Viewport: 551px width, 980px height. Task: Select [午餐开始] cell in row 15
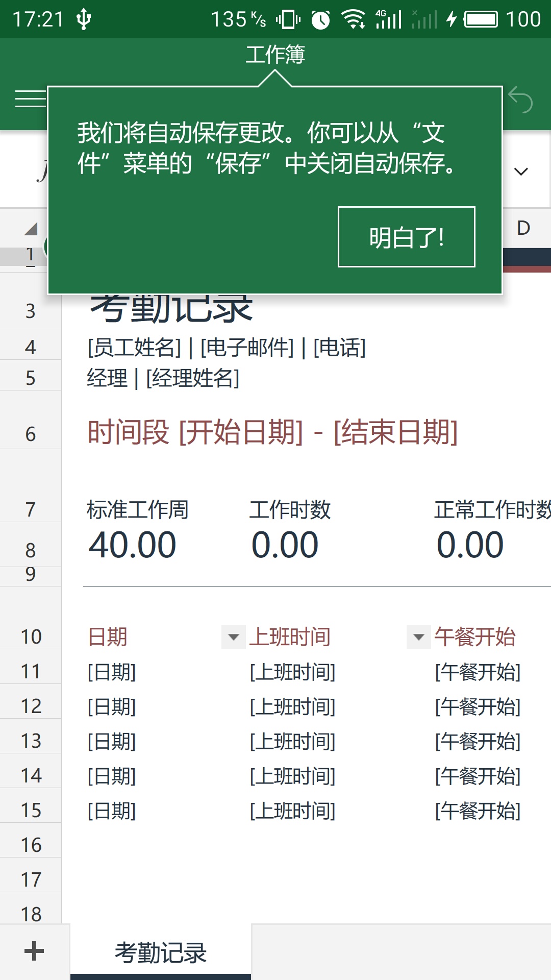click(x=478, y=811)
